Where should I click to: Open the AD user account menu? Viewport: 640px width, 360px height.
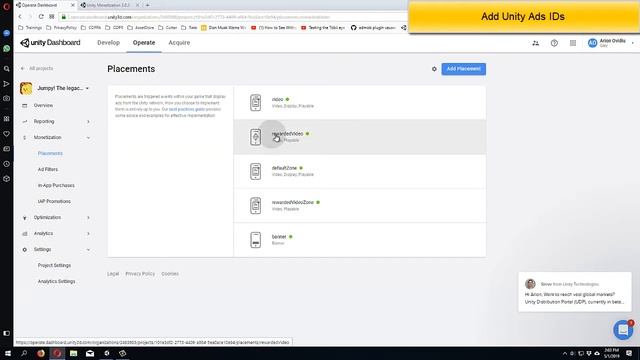pyautogui.click(x=611, y=43)
